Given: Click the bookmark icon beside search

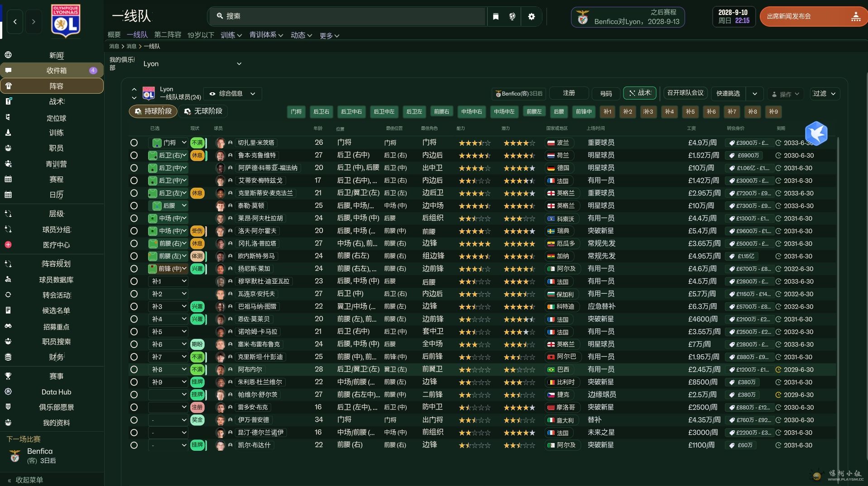Looking at the screenshot, I should click(x=496, y=16).
